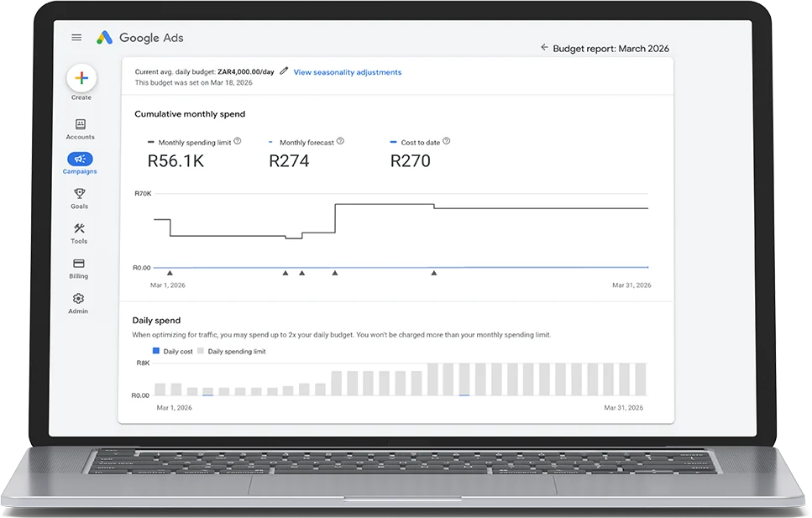Click 'This budget was set on Mar 18, 2026'
Viewport: 812px width, 518px height.
[194, 82]
